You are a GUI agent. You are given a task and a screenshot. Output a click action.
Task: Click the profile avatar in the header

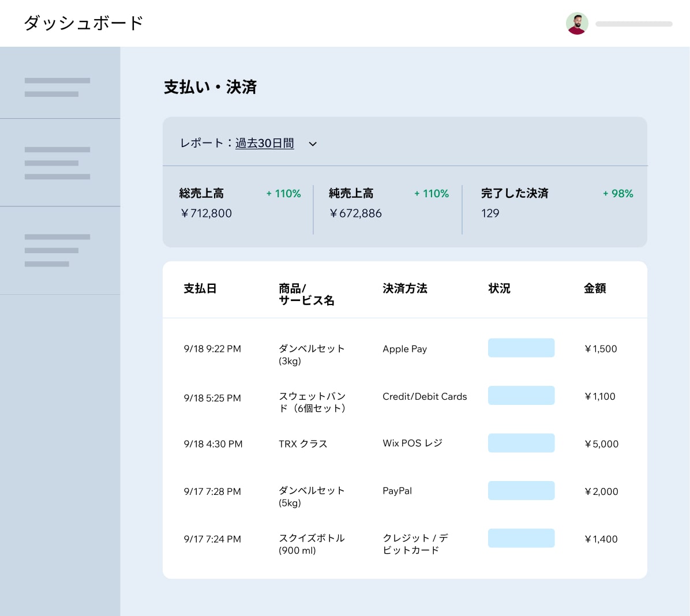(576, 24)
